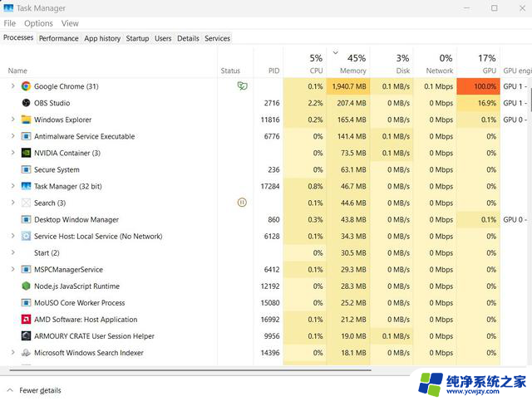This screenshot has height=401, width=532.
Task: Click the 207.4 MB memory cell for OBS Studio
Action: click(347, 103)
